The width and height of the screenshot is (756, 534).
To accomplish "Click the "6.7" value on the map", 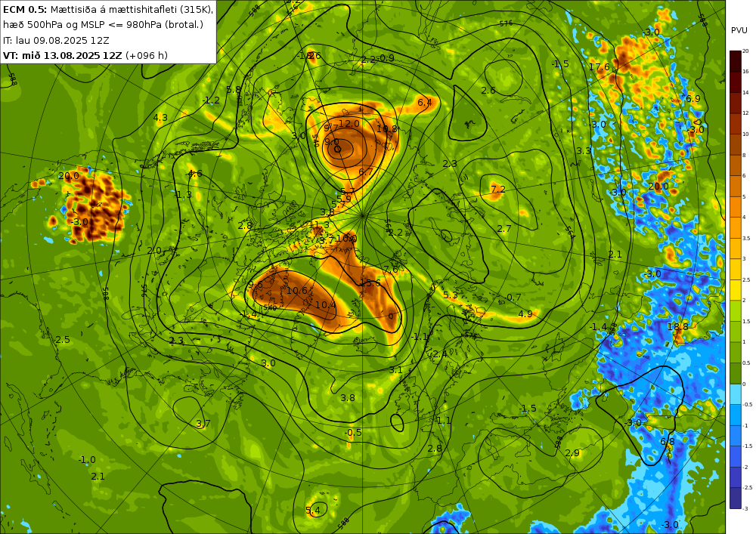I will click(365, 171).
